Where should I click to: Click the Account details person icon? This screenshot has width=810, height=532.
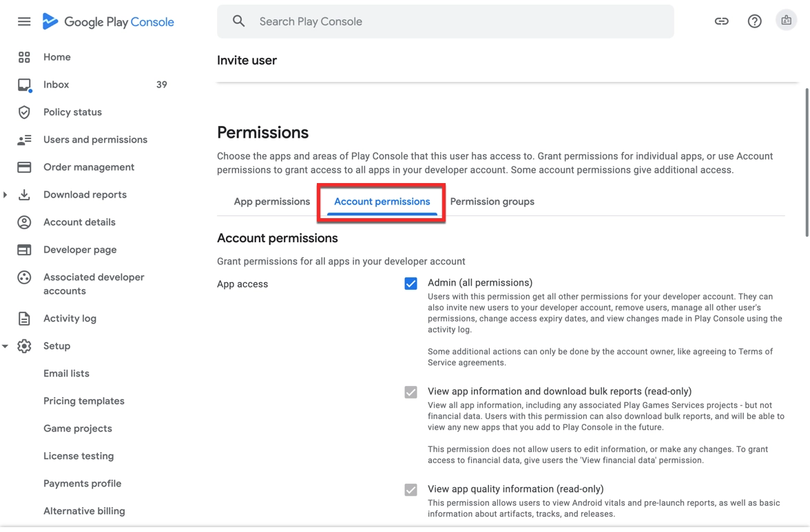point(24,222)
